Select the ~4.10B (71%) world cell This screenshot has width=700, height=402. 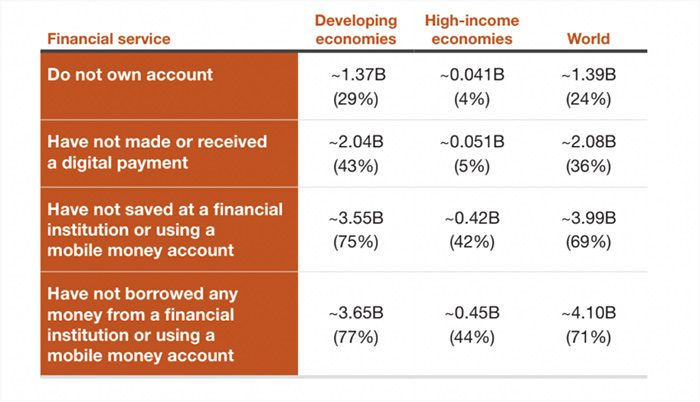[x=588, y=325]
